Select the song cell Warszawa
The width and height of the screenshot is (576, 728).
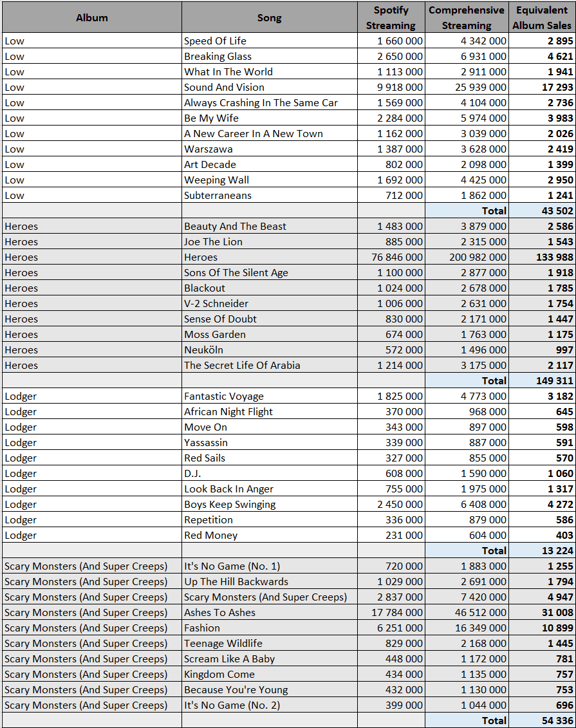tap(270, 149)
